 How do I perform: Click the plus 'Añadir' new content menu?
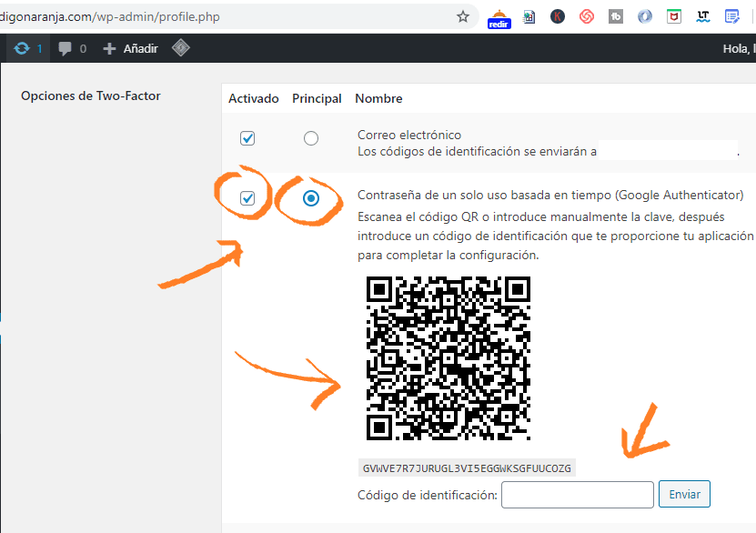(x=131, y=48)
